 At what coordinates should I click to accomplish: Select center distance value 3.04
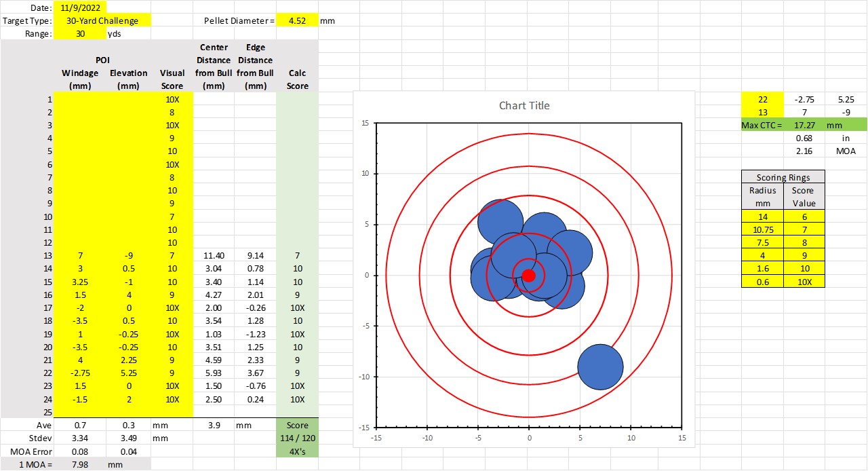[x=214, y=269]
